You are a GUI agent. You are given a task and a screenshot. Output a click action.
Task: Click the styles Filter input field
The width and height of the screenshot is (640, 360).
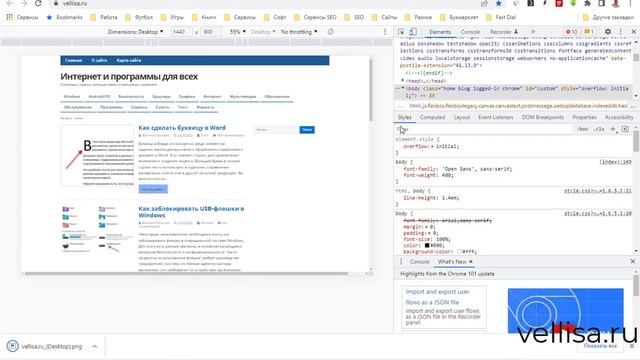click(484, 129)
